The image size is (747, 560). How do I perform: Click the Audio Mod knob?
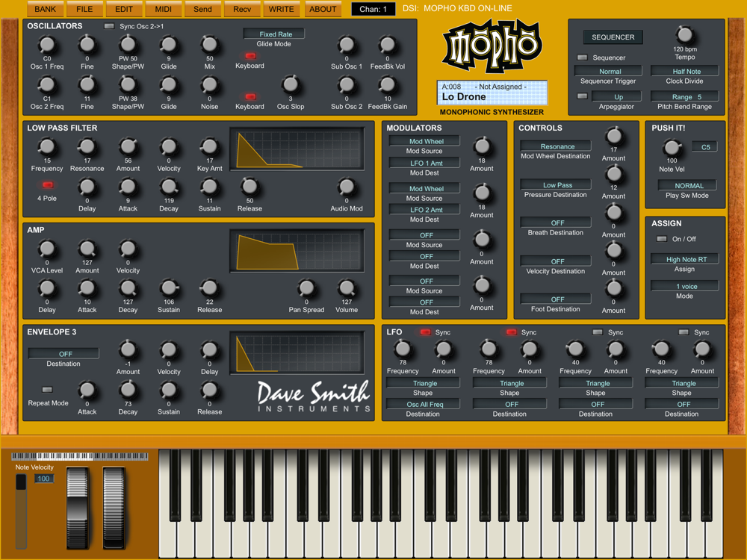coord(347,187)
